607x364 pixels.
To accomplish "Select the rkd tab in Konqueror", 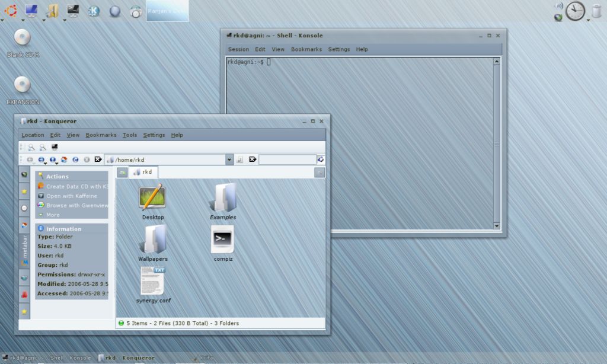I will click(x=143, y=172).
